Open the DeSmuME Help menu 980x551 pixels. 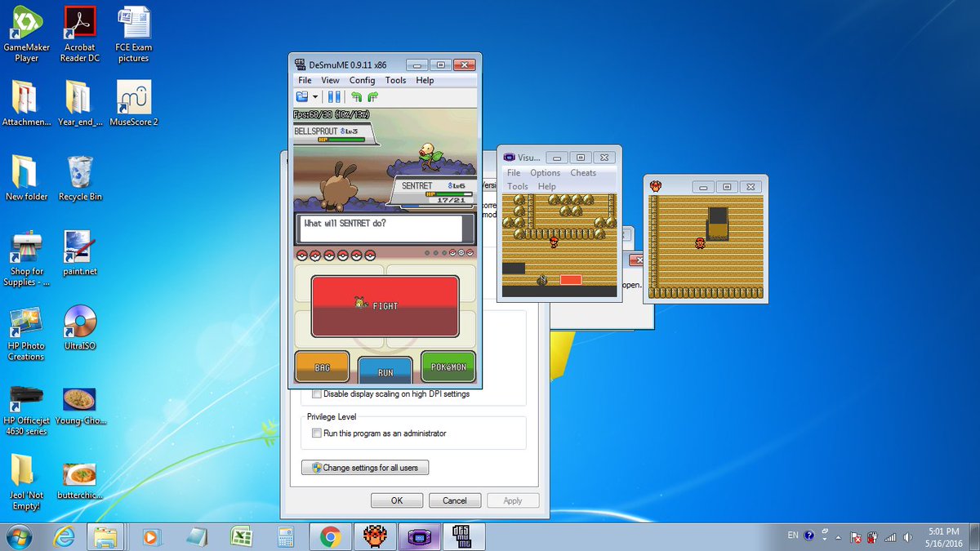(425, 80)
